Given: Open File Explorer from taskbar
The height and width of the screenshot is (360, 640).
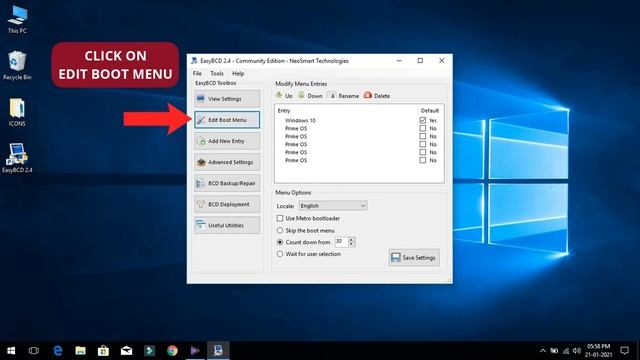Looking at the screenshot, I should point(80,351).
